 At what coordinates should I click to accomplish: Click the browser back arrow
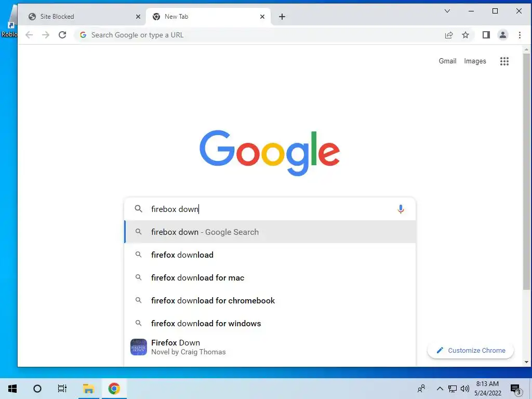click(29, 35)
